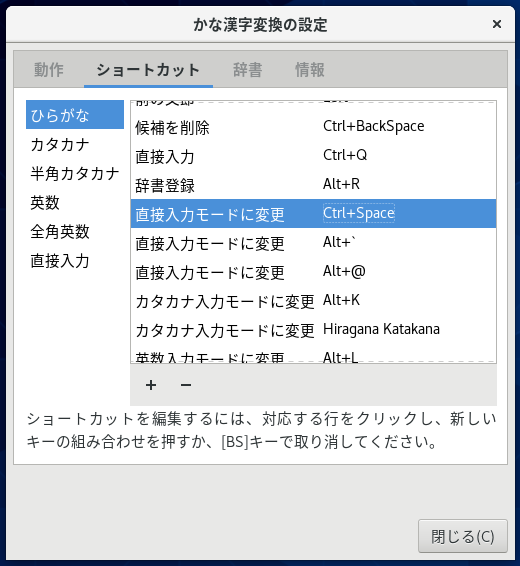The image size is (520, 566).
Task: Edit the Ctrl+Space shortcut cell
Action: [x=359, y=213]
